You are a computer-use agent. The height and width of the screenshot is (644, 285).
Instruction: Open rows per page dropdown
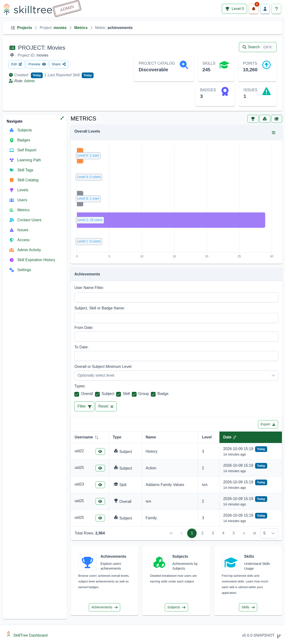point(269,533)
